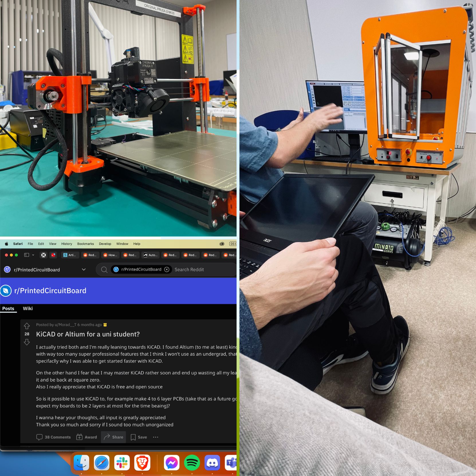Click 'Also I really appreciate that KiCAD' line
The image size is (476, 476).
tap(99, 387)
